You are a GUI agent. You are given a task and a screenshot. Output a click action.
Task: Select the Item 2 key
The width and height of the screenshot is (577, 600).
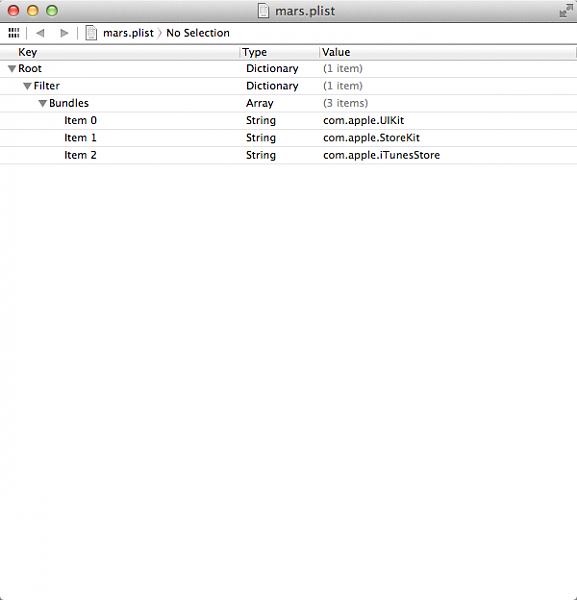[x=80, y=155]
